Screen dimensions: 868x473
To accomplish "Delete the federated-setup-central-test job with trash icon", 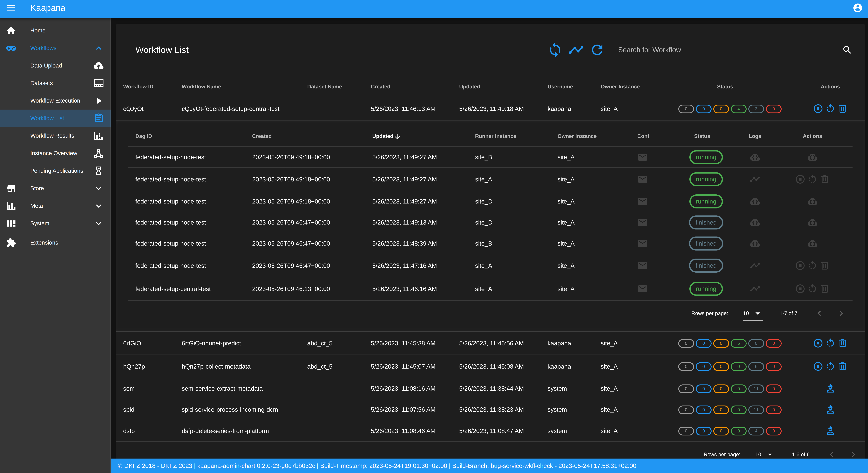I will pos(825,289).
